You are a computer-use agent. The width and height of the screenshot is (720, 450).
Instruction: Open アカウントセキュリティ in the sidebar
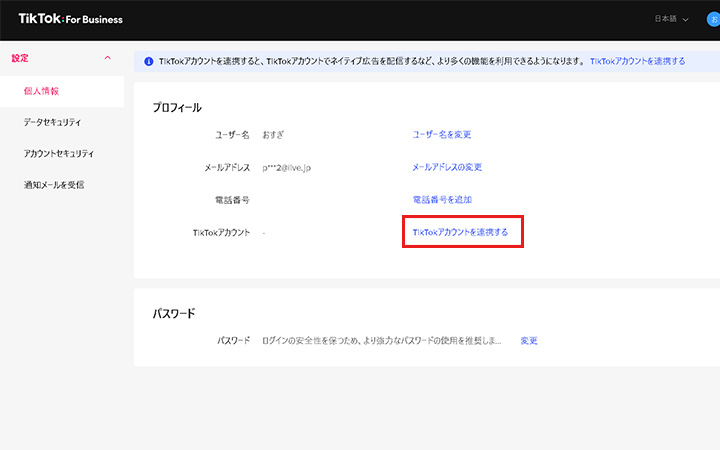point(59,153)
